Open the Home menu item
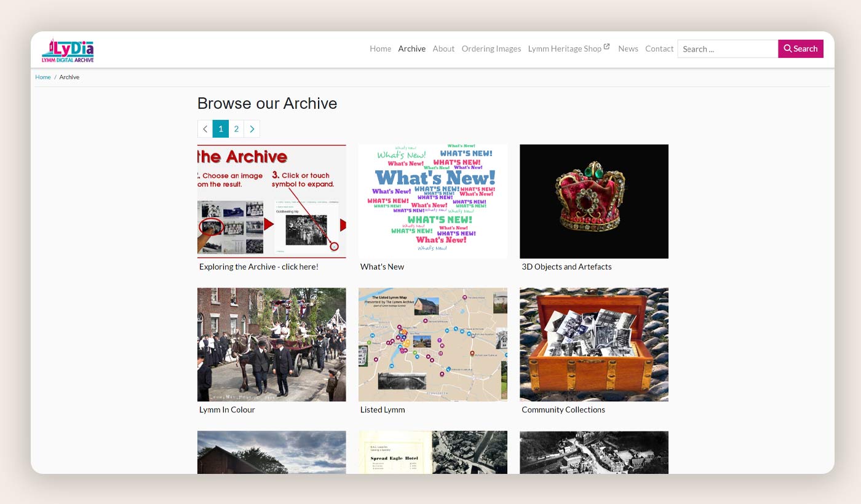Screen dimensions: 861x504 (380, 49)
